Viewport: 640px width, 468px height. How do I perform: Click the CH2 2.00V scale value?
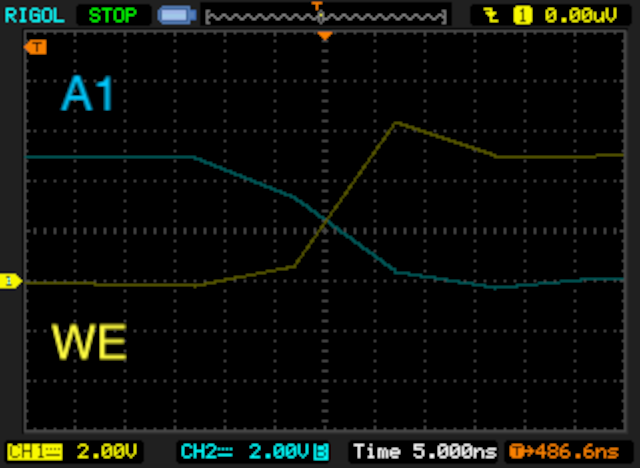[x=278, y=452]
